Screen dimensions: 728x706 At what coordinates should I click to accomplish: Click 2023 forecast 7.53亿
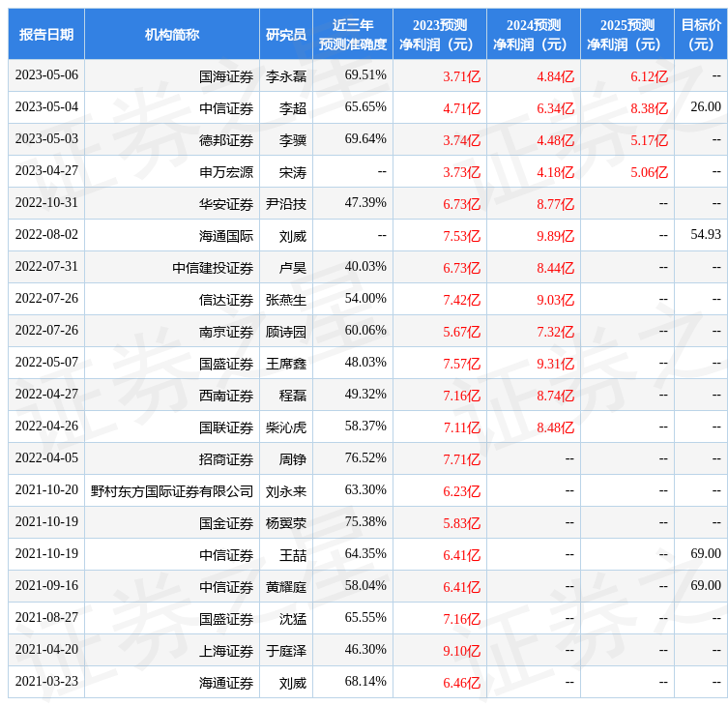coord(461,236)
